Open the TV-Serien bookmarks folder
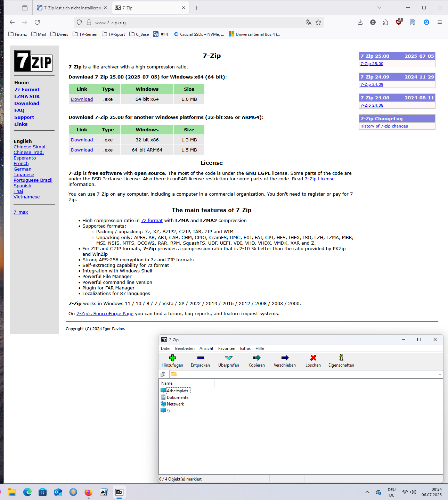The image size is (448, 500). click(x=85, y=34)
